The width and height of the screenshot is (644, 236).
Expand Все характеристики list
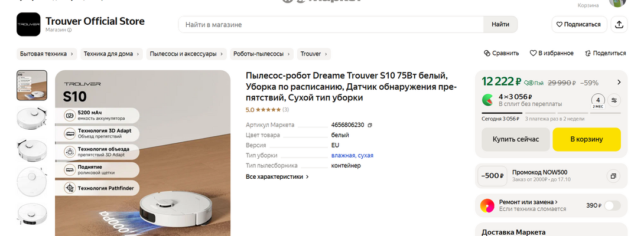[x=277, y=176]
